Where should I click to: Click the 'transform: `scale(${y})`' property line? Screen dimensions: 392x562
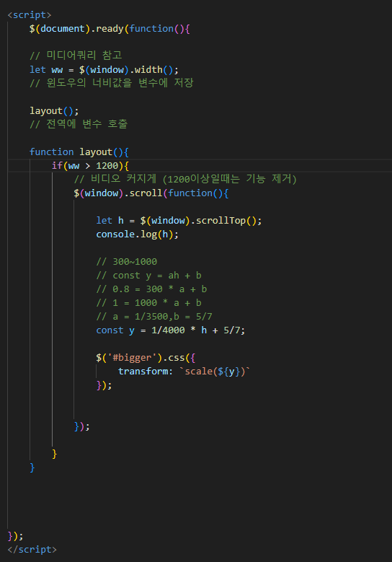tap(184, 372)
